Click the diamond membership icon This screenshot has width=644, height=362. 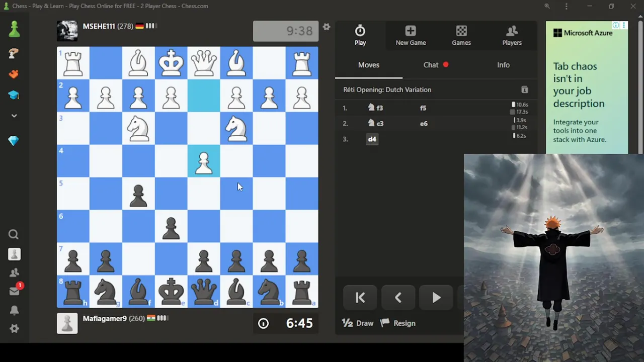coord(14,141)
